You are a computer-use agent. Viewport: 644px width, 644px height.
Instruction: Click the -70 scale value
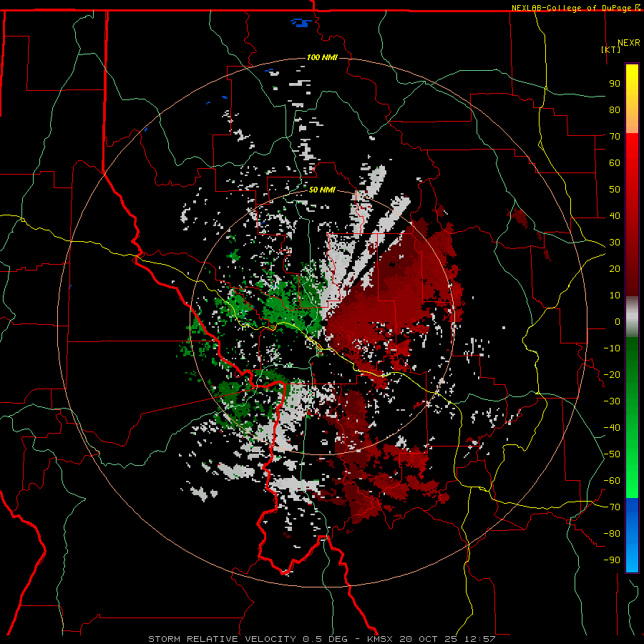point(612,507)
